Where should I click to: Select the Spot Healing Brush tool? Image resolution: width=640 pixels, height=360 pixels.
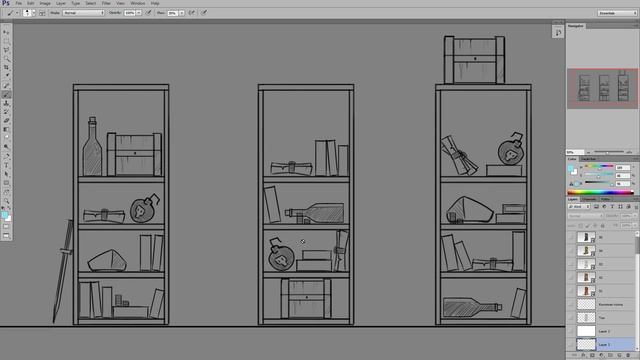[6, 86]
